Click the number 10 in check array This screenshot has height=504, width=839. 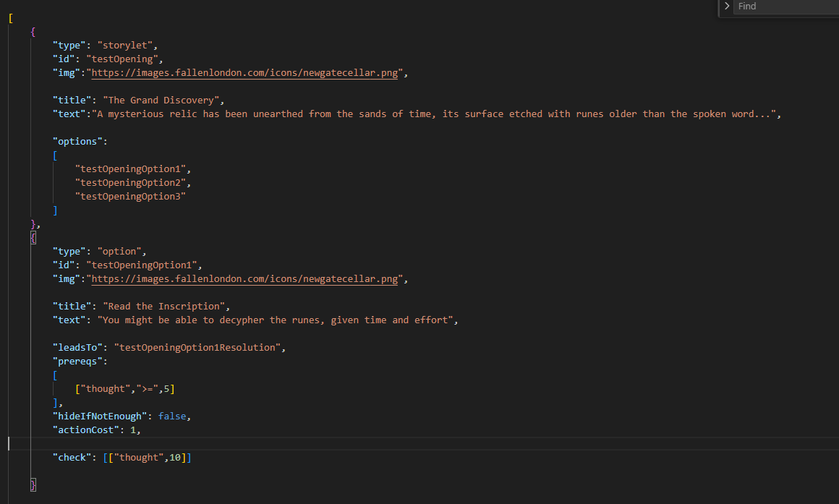click(175, 458)
